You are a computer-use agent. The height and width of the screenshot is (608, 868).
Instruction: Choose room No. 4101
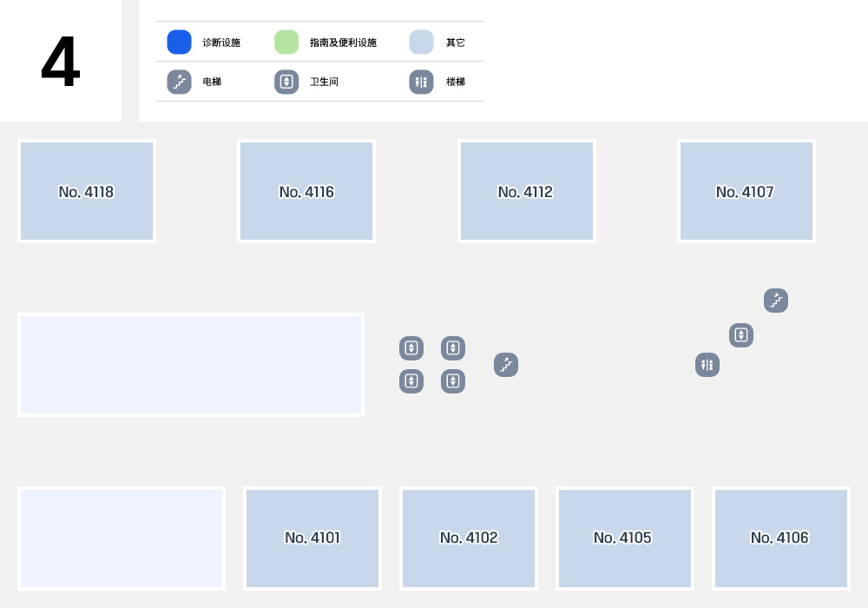[x=312, y=539]
